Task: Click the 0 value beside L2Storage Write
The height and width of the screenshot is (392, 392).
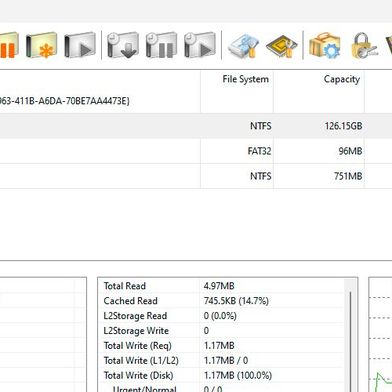Action: [206, 331]
